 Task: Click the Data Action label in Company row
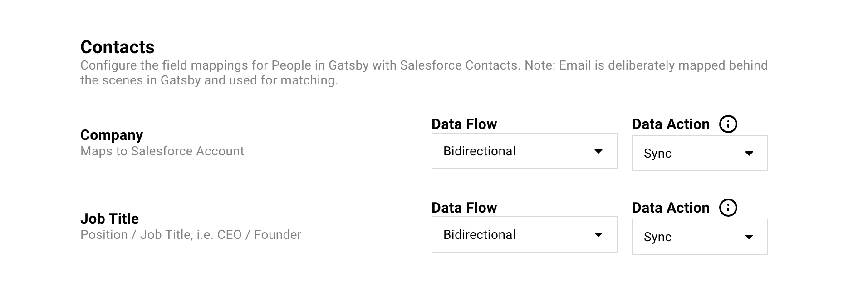pyautogui.click(x=671, y=124)
